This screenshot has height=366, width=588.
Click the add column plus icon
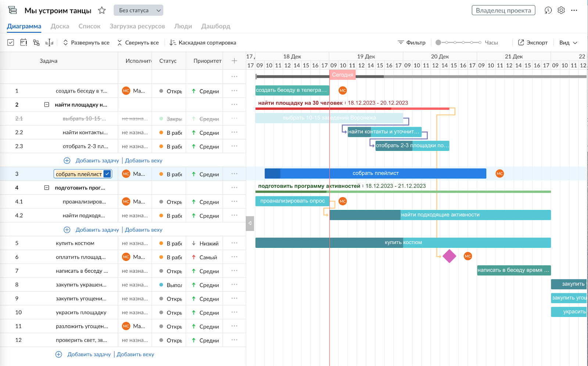[234, 61]
